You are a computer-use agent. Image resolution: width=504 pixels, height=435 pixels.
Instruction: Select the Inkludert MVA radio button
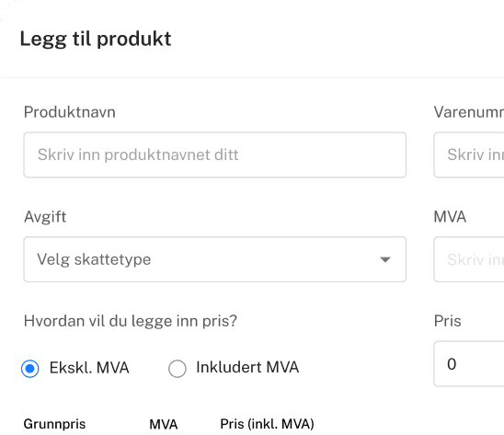(178, 369)
